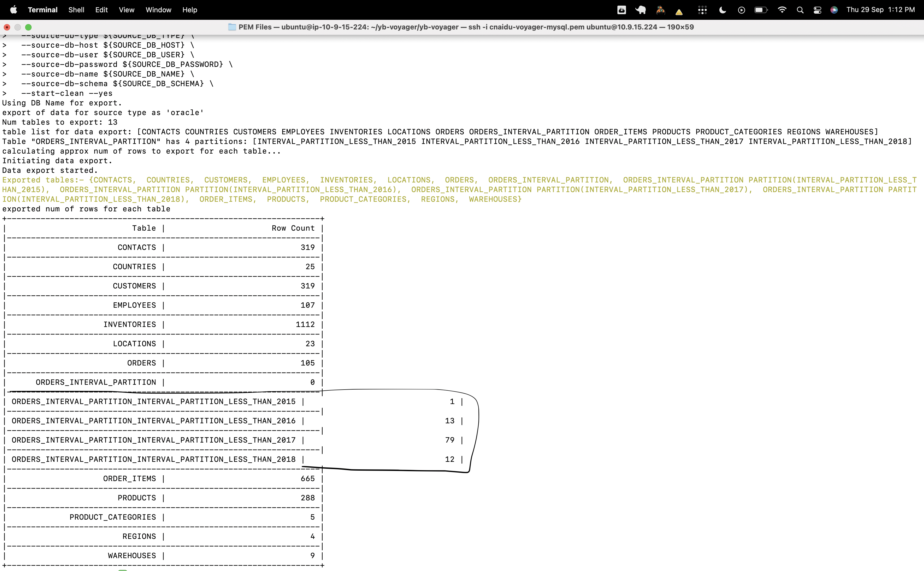The width and height of the screenshot is (924, 571).
Task: Open the Terminal application menu
Action: coord(43,10)
